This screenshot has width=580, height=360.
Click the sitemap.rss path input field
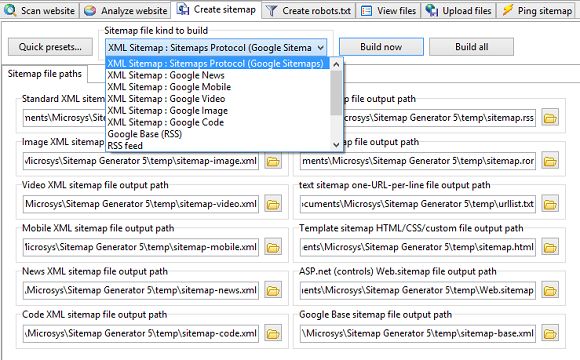tap(439, 118)
